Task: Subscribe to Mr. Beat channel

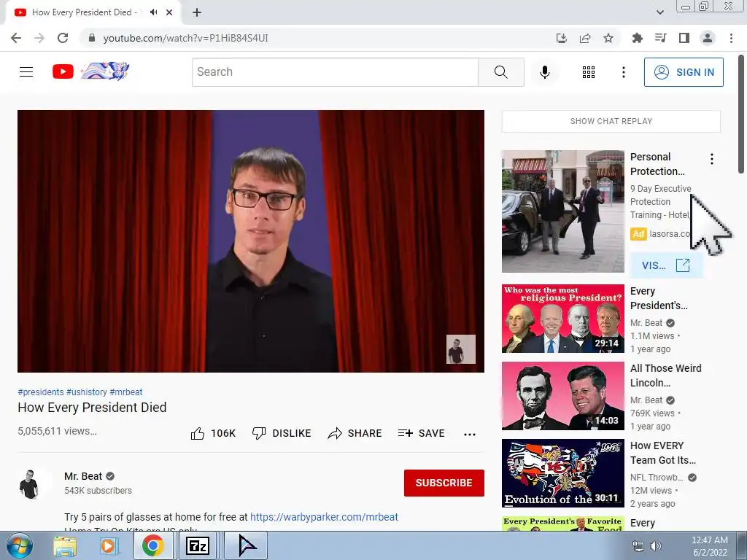Action: click(x=444, y=483)
